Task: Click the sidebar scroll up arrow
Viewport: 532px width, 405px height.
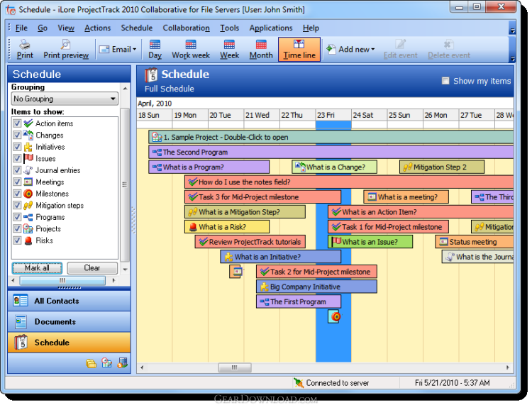Action: (125, 89)
